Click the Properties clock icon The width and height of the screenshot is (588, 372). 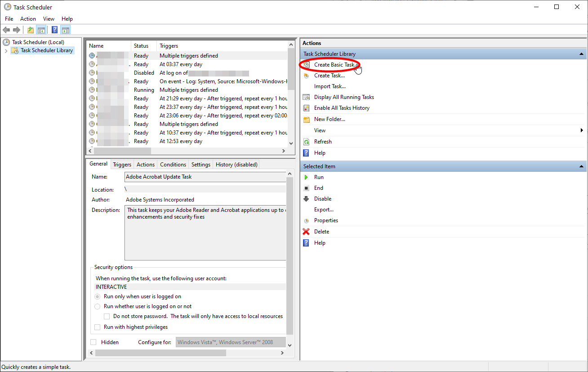pos(306,221)
